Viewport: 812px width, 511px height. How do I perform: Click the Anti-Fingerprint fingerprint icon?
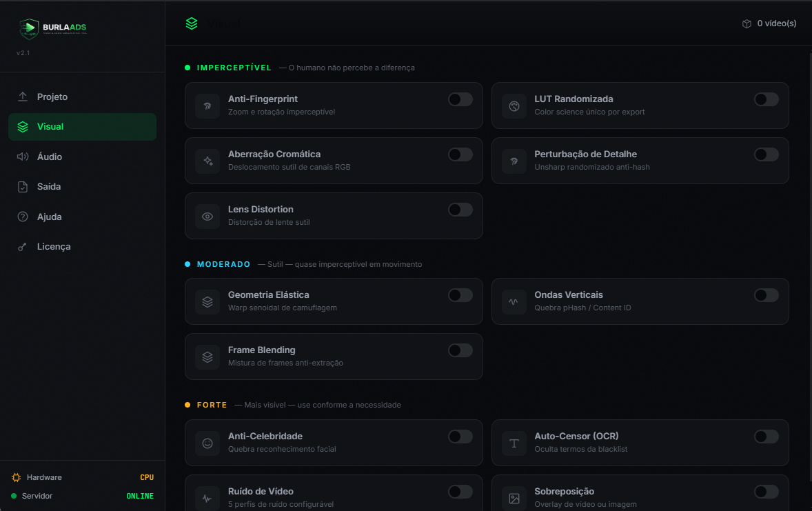point(207,106)
